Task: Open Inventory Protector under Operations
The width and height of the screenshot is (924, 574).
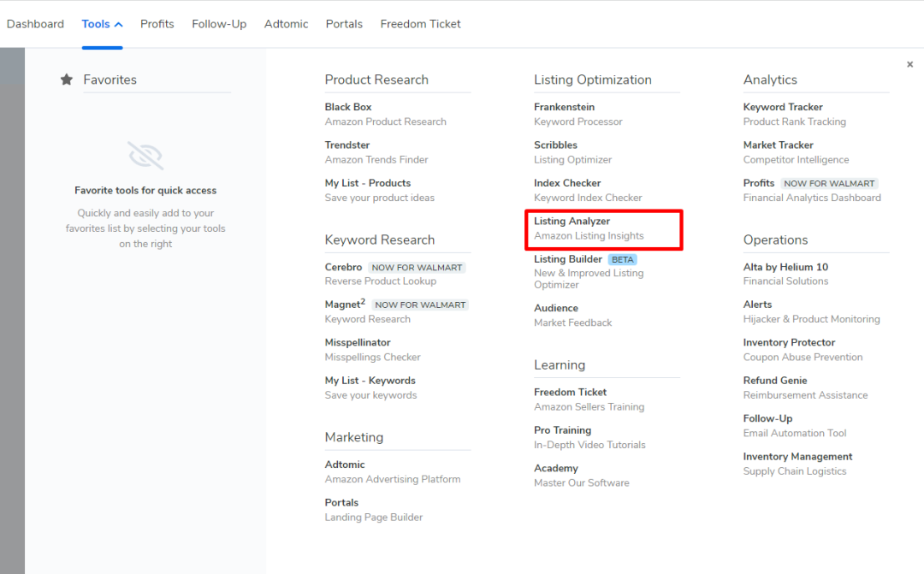Action: tap(789, 342)
